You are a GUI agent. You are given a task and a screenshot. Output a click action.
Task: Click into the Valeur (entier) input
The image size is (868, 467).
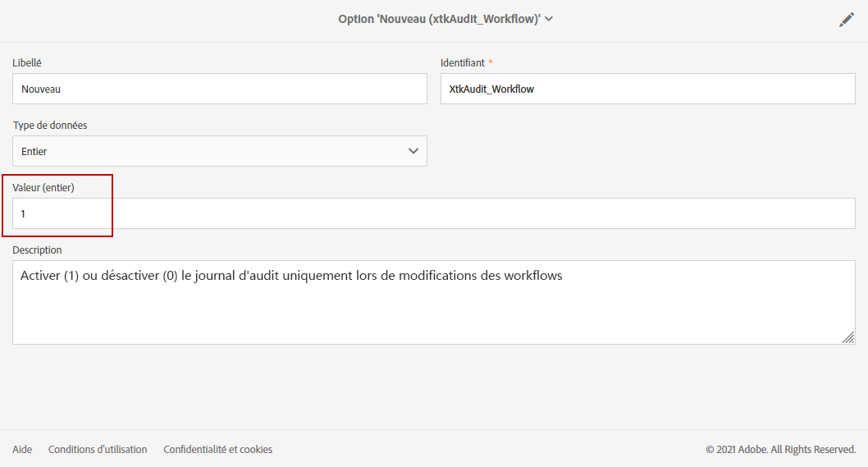click(434, 213)
